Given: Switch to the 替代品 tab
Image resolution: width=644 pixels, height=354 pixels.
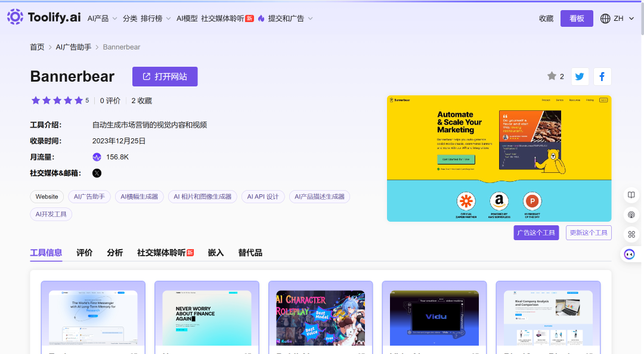Looking at the screenshot, I should [250, 253].
